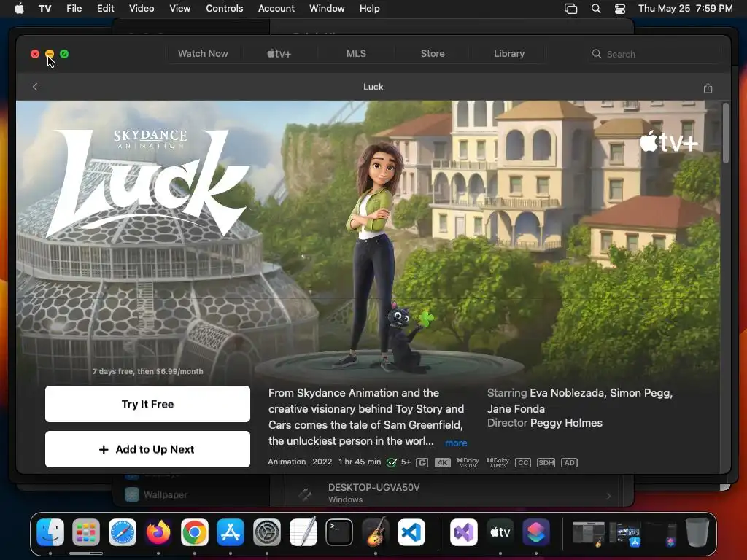This screenshot has height=560, width=747.
Task: Click the Thu May 25 7:59 PM clock in the menu bar
Action: tap(685, 9)
